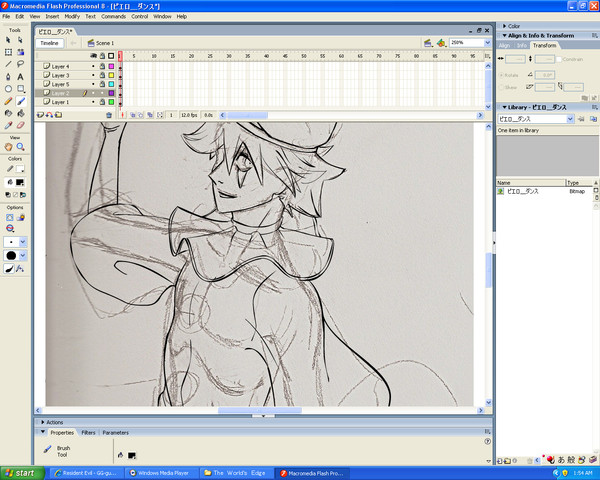Click the Insert Layer icon below layers
The image size is (600, 480).
[41, 115]
